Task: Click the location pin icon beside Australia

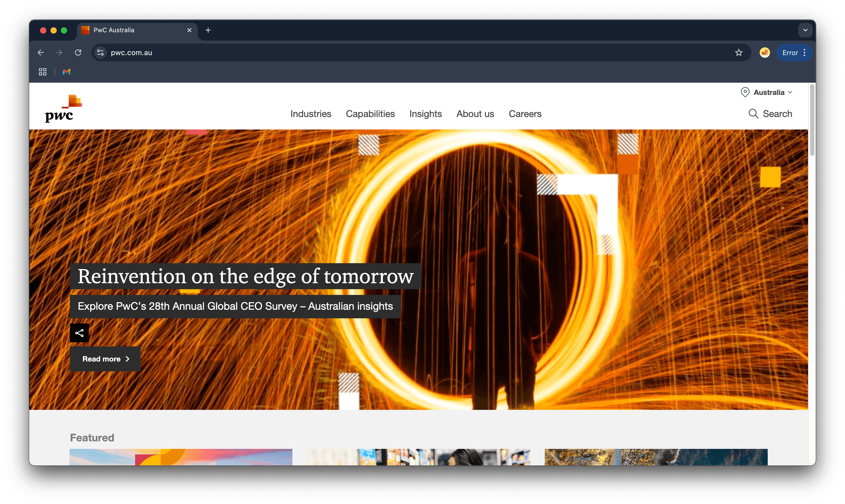Action: [745, 92]
